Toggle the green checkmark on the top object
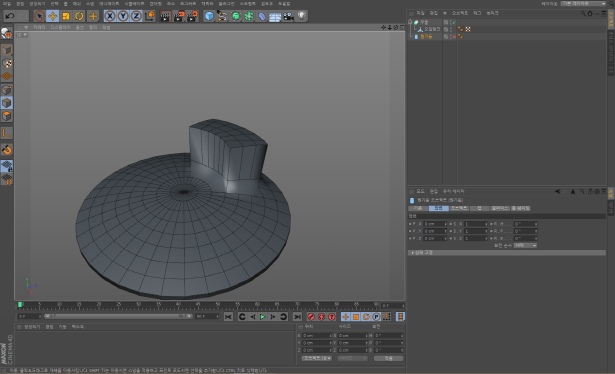Viewport: 615px width, 374px height. click(x=454, y=22)
